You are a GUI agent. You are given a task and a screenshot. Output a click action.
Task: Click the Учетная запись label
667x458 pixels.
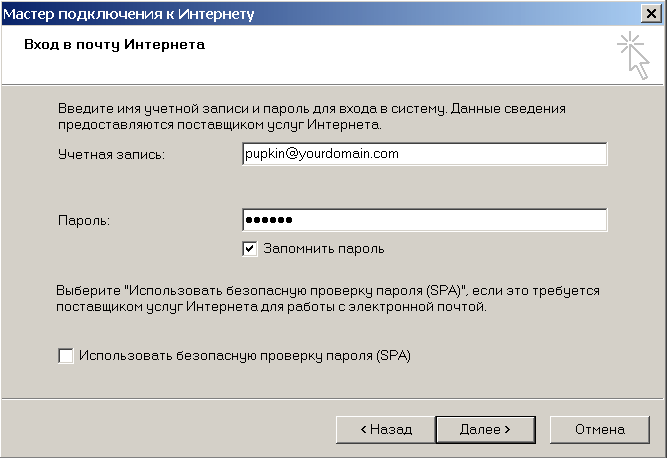[x=111, y=154]
